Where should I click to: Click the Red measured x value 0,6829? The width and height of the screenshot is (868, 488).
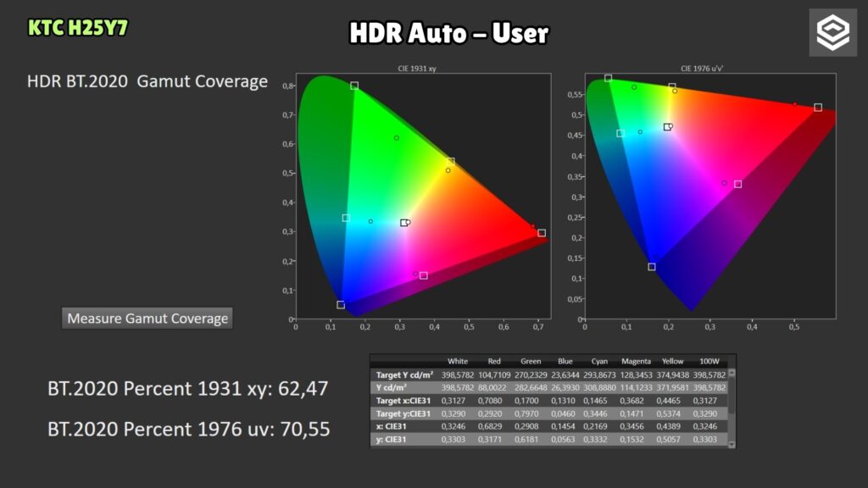[490, 426]
